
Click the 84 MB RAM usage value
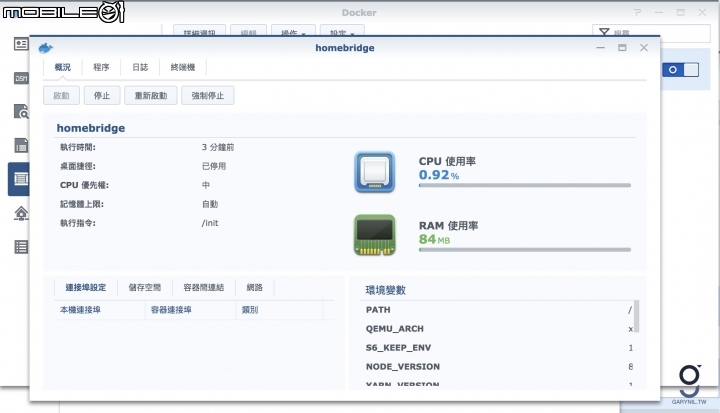tap(434, 239)
